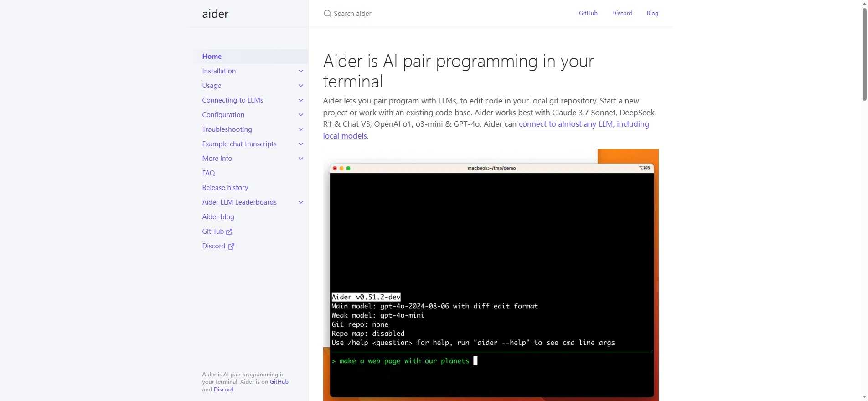868x401 pixels.
Task: Expand Aider LLM Leaderboards chevron
Action: point(301,202)
